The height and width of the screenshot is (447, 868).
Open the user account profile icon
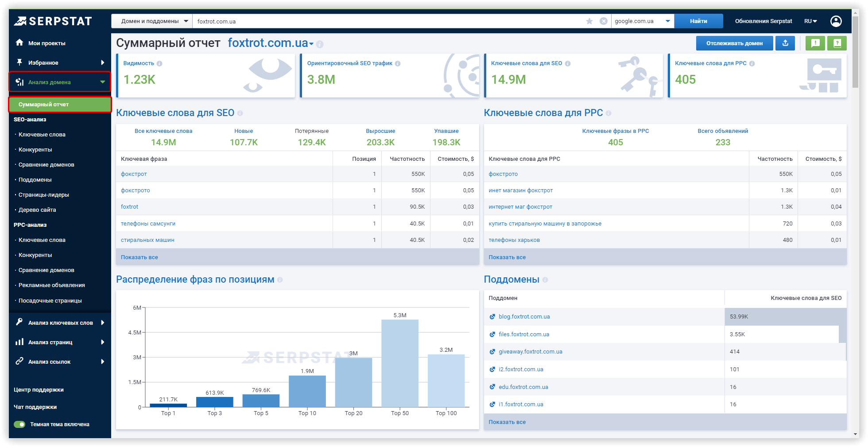(836, 21)
